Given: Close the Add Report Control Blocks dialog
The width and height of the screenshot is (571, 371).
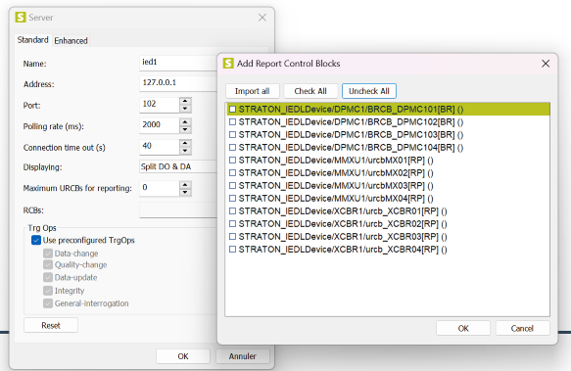Looking at the screenshot, I should click(x=545, y=64).
